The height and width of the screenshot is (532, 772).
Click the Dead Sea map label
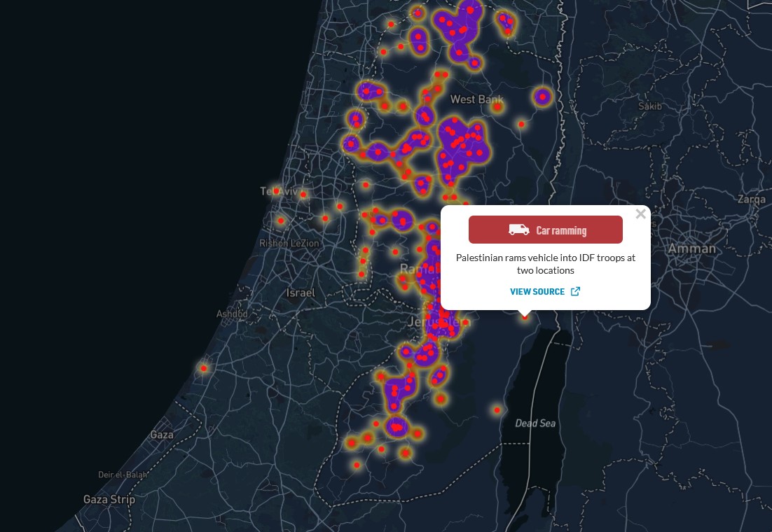pos(535,423)
